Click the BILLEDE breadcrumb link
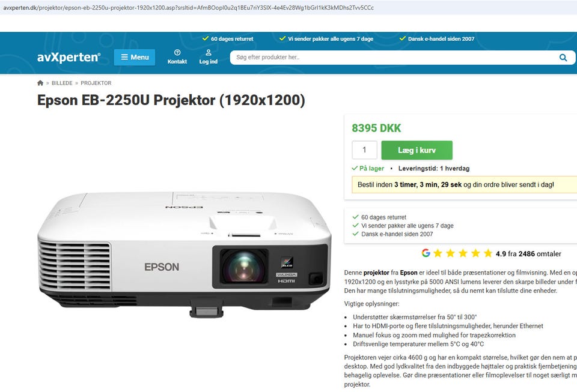Screen dimensions: 577x392 (x=62, y=83)
